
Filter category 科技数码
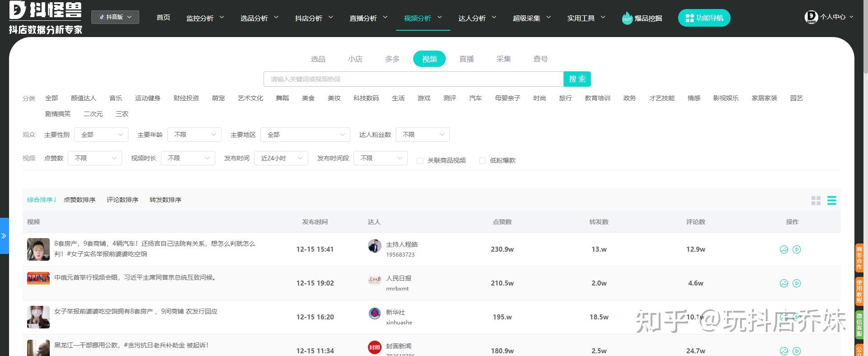(x=366, y=98)
